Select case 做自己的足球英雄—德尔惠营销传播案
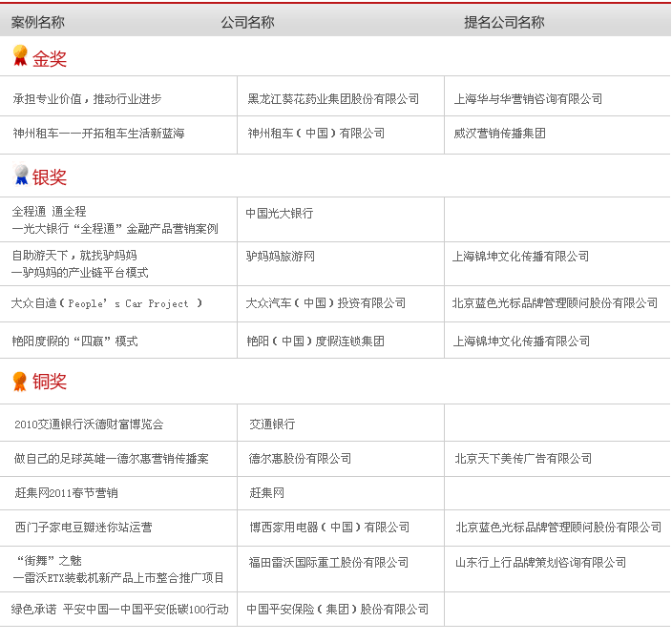Image resolution: width=672 pixels, height=642 pixels. click(112, 459)
